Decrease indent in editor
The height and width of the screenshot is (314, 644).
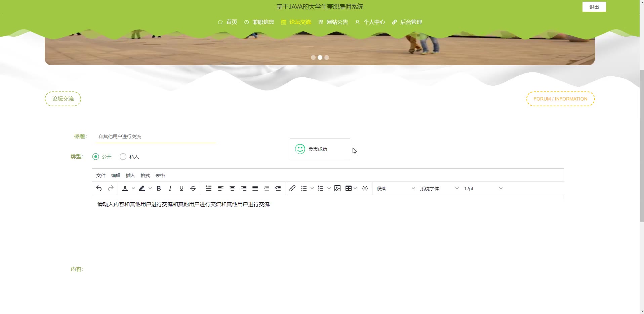(x=267, y=188)
